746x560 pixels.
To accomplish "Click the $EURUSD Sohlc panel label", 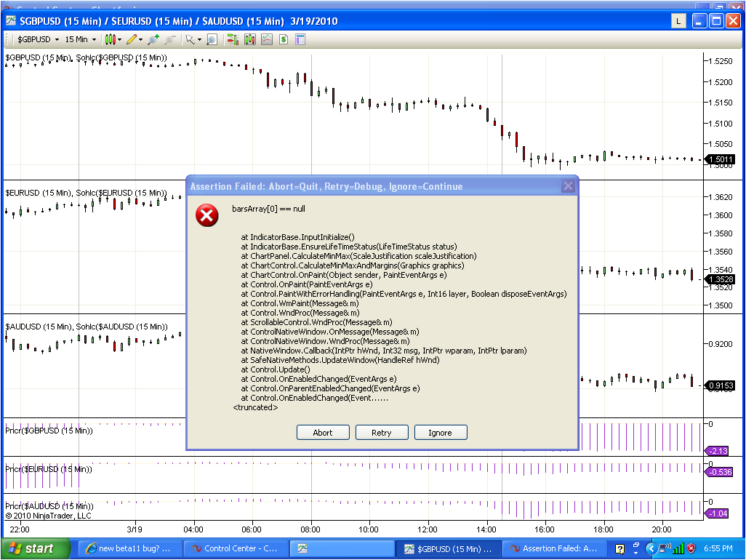I will 86,193.
